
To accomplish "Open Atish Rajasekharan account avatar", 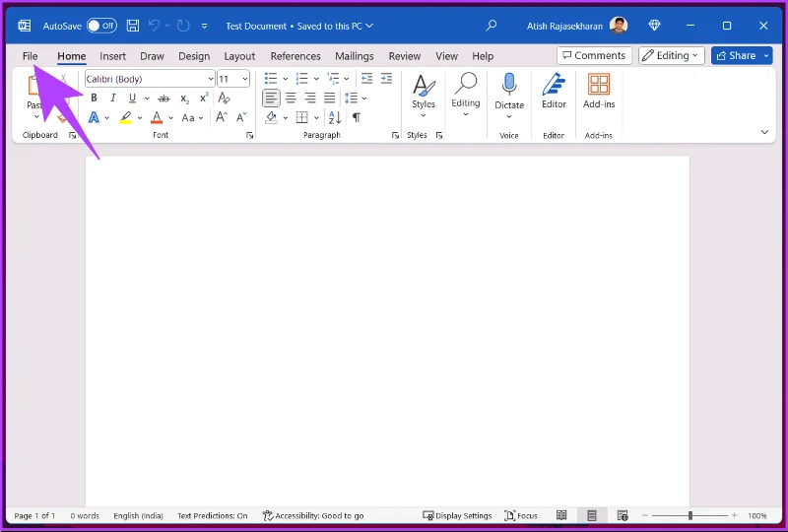I will click(x=619, y=26).
